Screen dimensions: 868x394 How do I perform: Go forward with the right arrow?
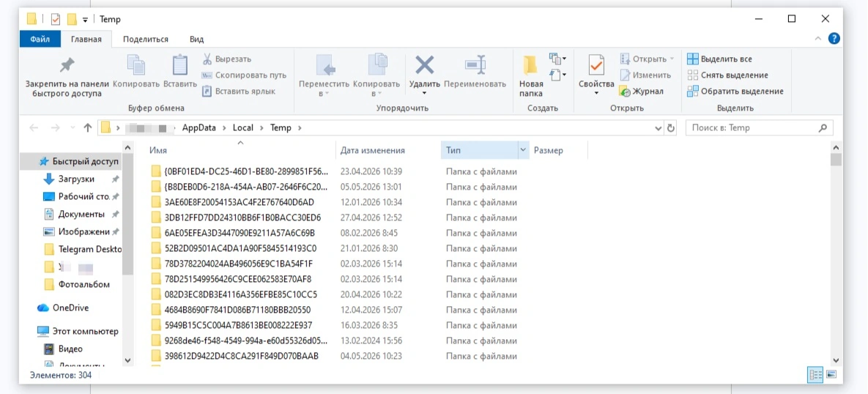[x=55, y=128]
